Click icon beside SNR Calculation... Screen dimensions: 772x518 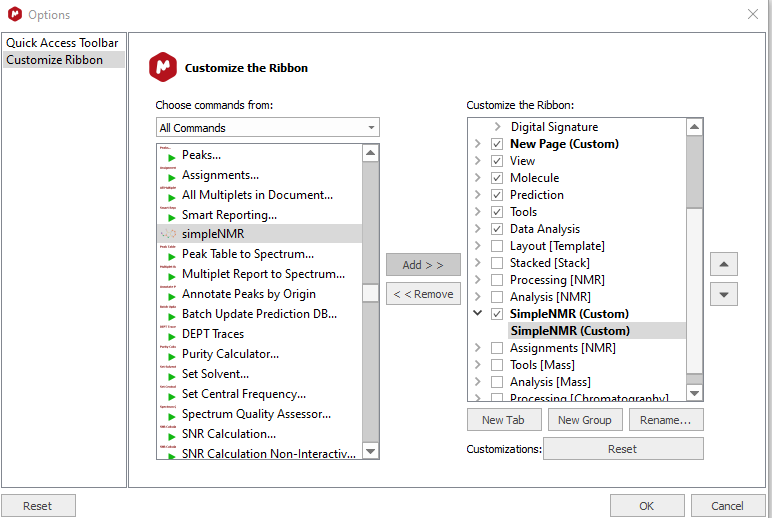(x=168, y=433)
